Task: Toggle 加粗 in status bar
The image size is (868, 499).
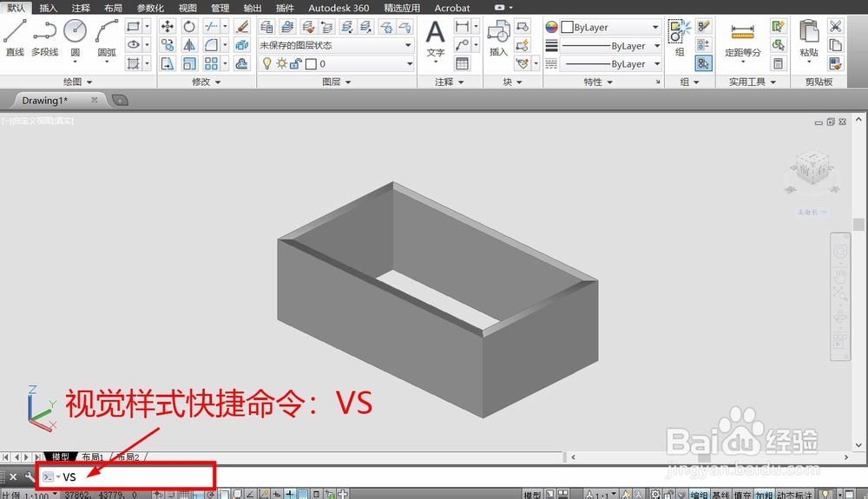Action: [x=764, y=496]
